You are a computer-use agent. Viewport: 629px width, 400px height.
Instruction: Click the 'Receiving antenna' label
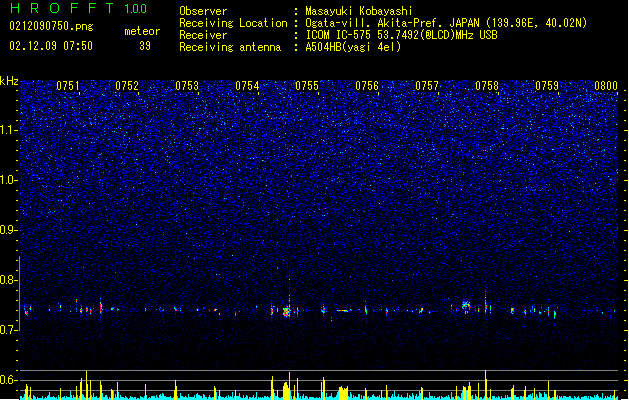click(x=230, y=47)
